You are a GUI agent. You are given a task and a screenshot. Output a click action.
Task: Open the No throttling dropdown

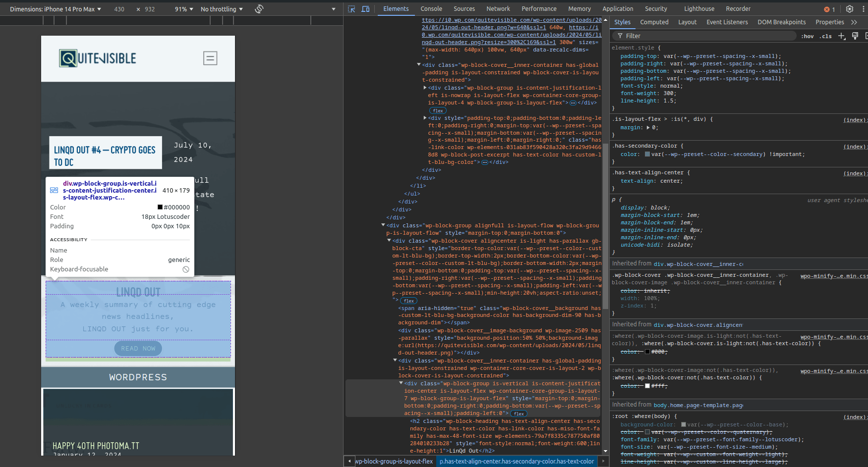point(222,9)
